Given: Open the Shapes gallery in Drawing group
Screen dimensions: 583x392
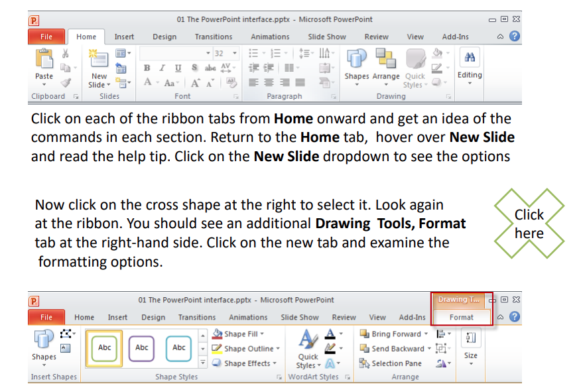Looking at the screenshot, I should [x=356, y=62].
